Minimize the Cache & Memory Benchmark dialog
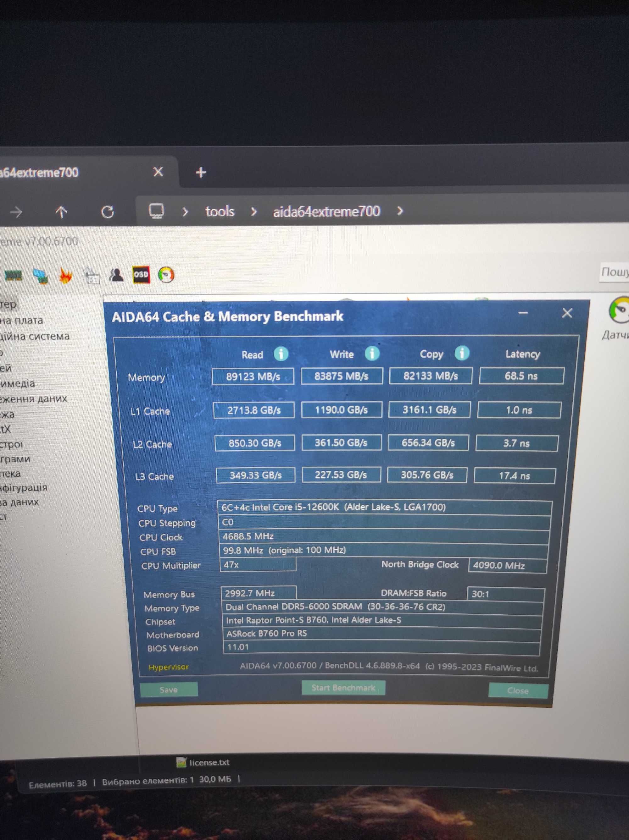Image resolution: width=629 pixels, height=840 pixels. pos(523,313)
